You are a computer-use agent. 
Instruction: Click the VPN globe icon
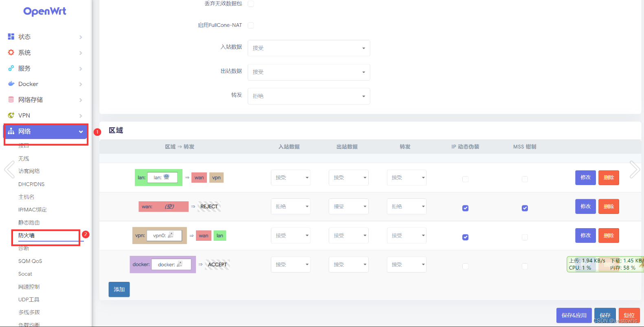pos(11,116)
